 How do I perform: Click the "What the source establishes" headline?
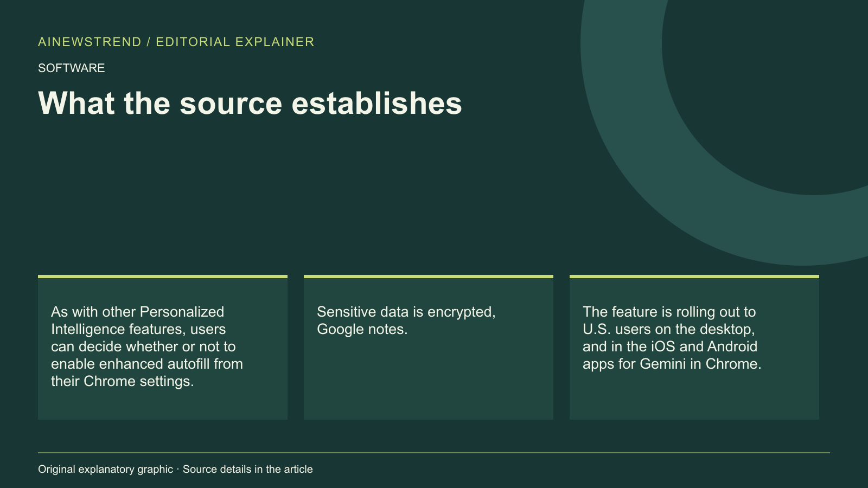coord(250,103)
